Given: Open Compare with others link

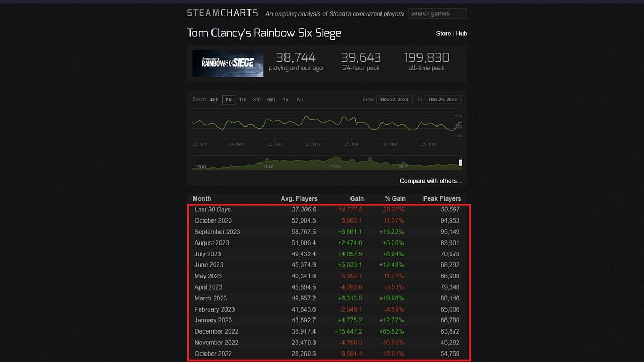Looking at the screenshot, I should (x=430, y=181).
